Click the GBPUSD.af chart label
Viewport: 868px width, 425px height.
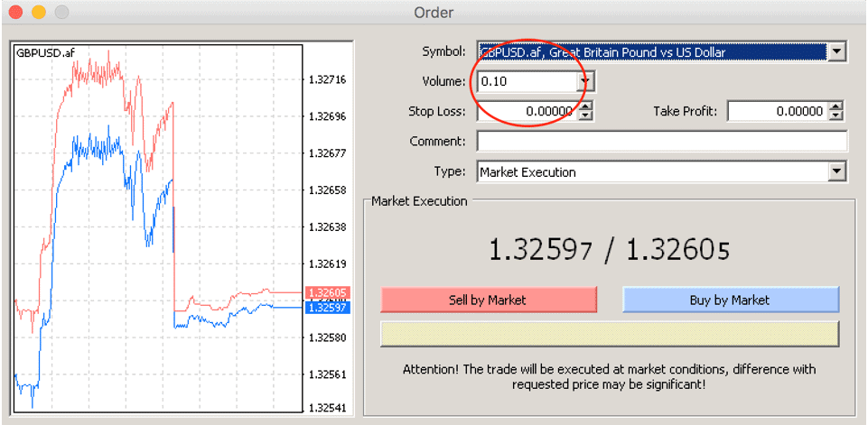pos(45,53)
